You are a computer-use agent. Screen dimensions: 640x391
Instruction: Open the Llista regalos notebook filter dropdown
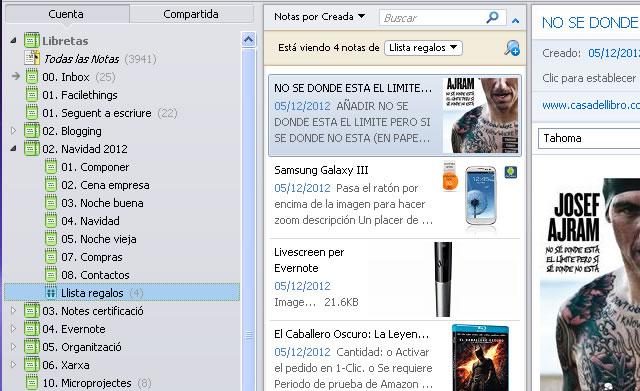point(423,48)
